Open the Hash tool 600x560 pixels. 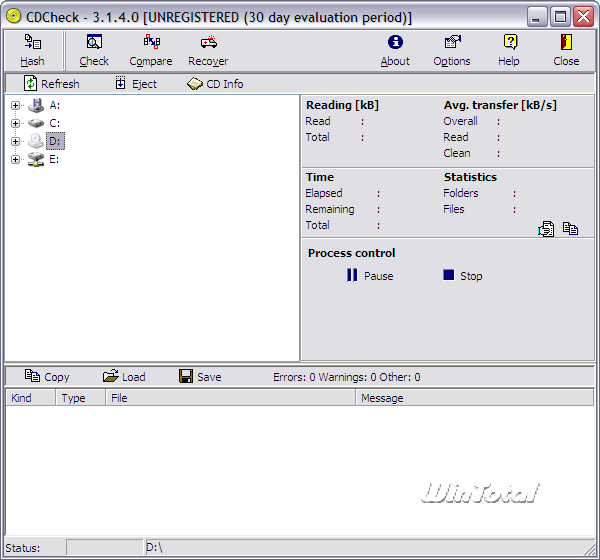pyautogui.click(x=33, y=51)
